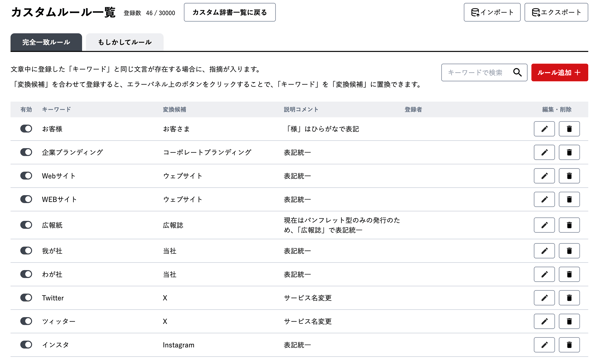Toggle the ツイッター rule switch
Screen dimensions: 600x360
pyautogui.click(x=26, y=321)
